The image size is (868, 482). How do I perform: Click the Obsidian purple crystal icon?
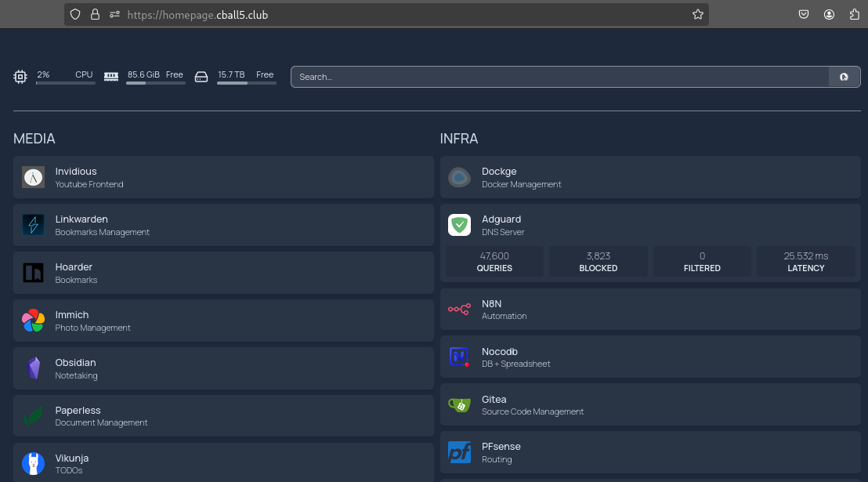[x=33, y=368]
